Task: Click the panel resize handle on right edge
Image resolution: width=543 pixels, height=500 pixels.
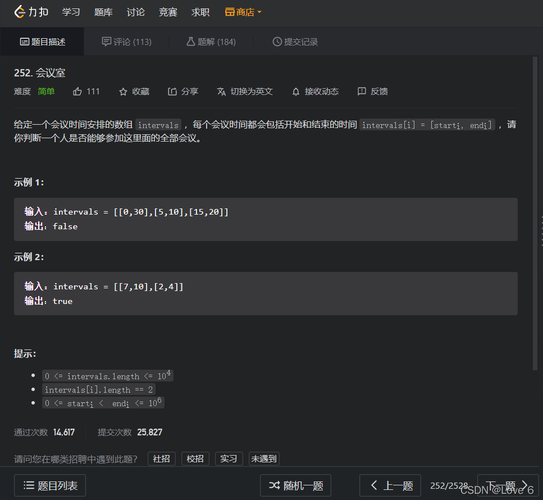Action: click(x=542, y=231)
